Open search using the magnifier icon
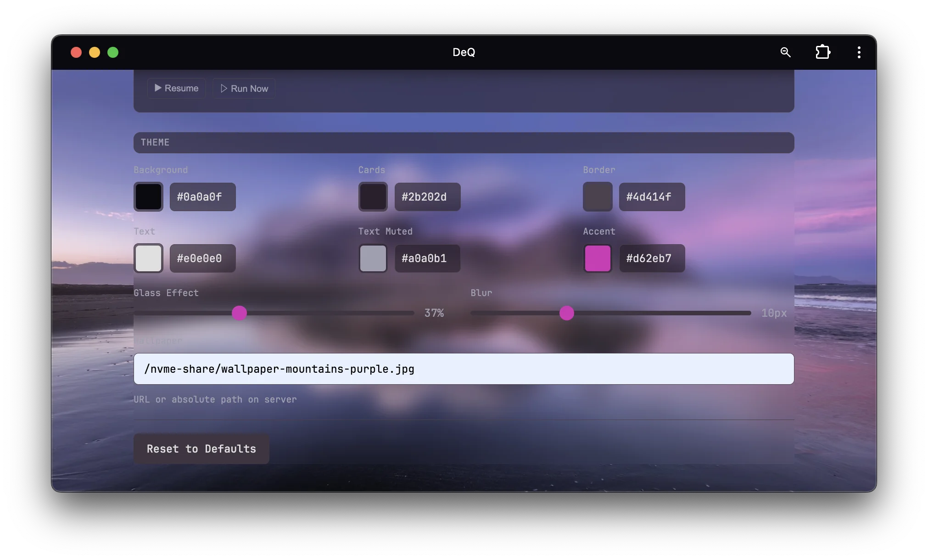 786,52
